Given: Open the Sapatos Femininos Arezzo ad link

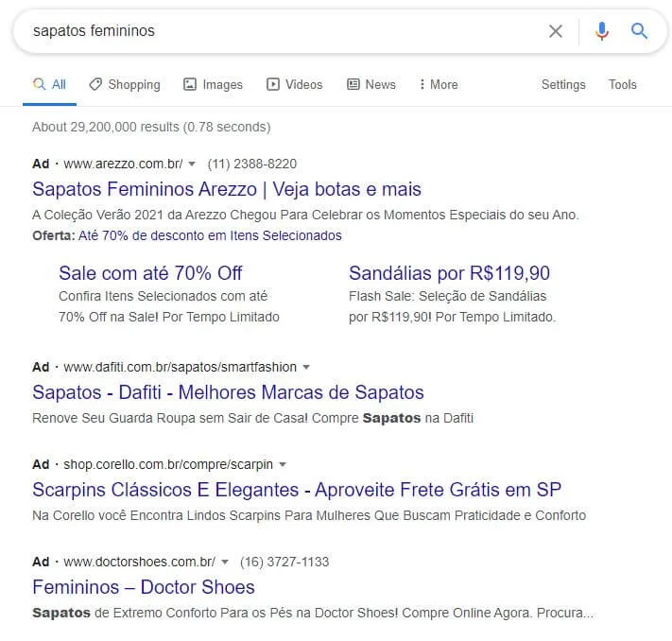Looking at the screenshot, I should (227, 189).
